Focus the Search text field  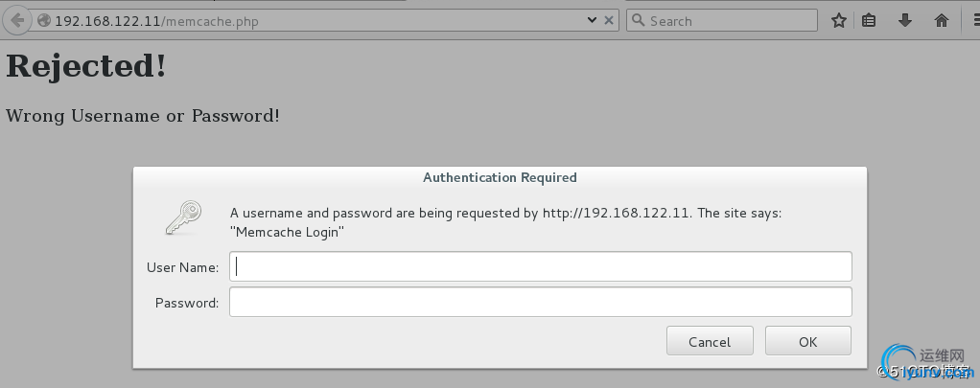(x=729, y=20)
